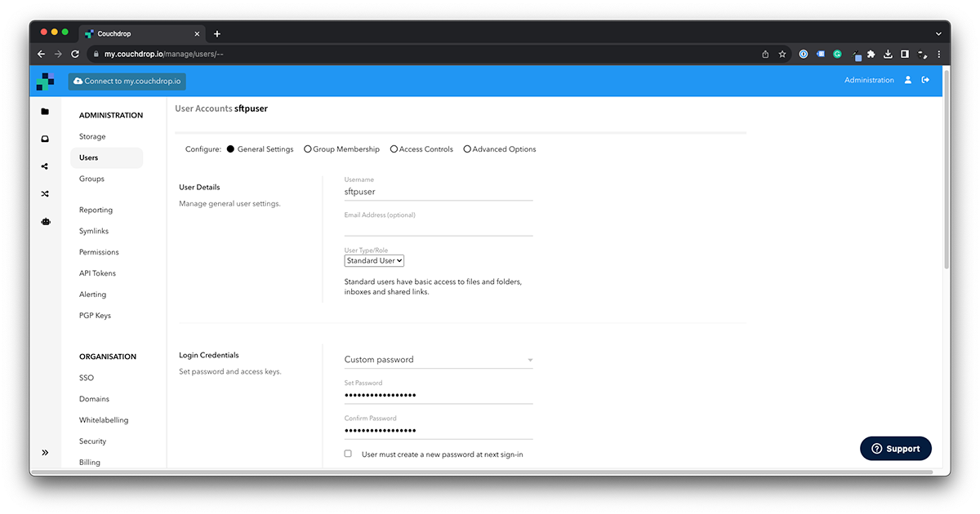Screen dimensions: 980x514
Task: Click 'Connect to my.couchdrop.io'
Action: click(x=127, y=81)
